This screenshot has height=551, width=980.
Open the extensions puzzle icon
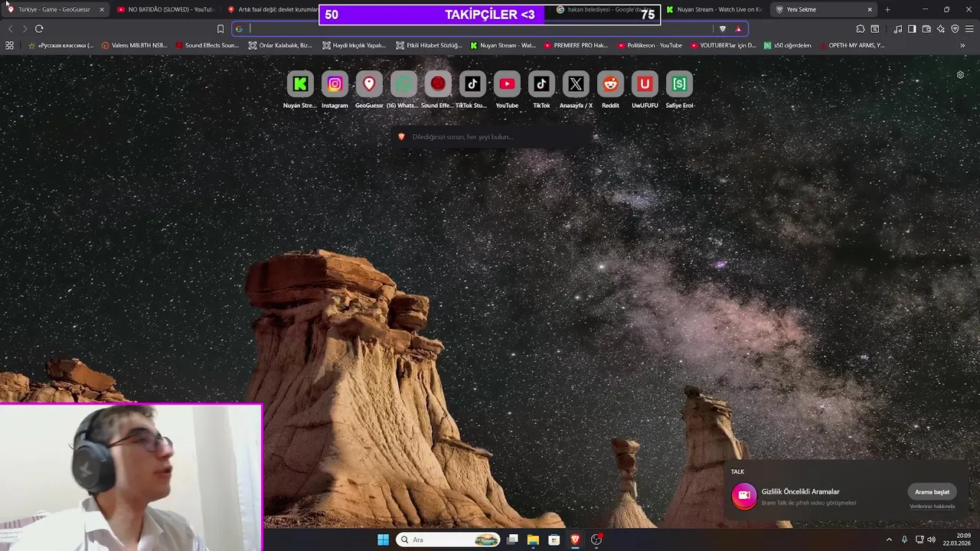tap(861, 28)
